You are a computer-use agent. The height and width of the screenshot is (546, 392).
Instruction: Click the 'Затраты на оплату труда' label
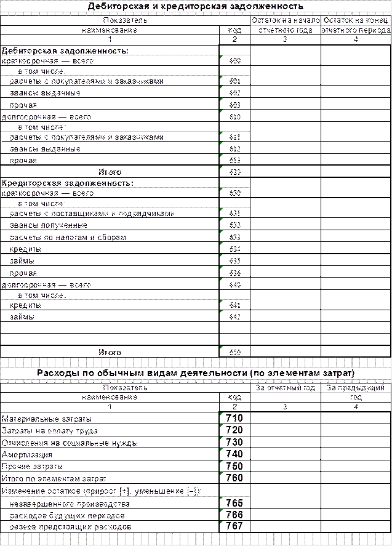(x=49, y=431)
